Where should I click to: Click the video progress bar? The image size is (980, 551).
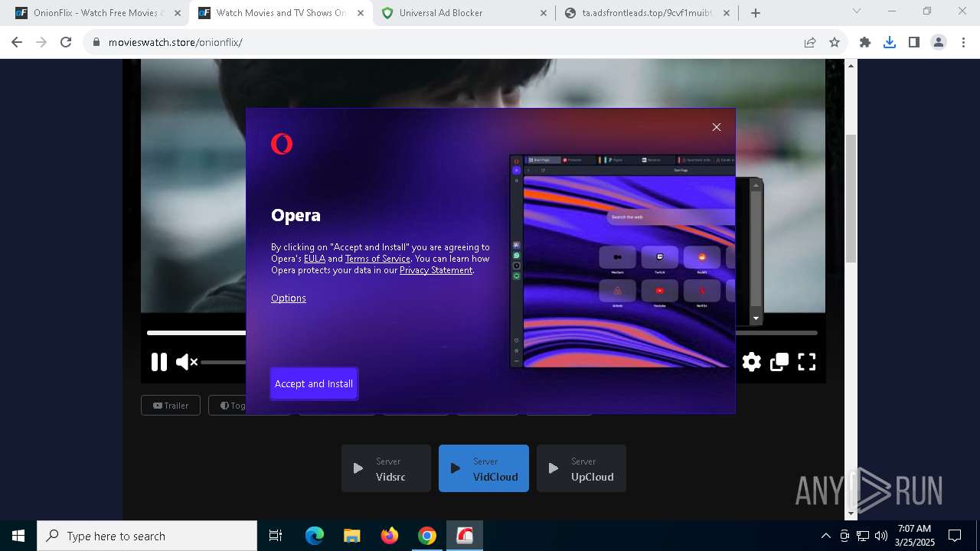pos(482,333)
